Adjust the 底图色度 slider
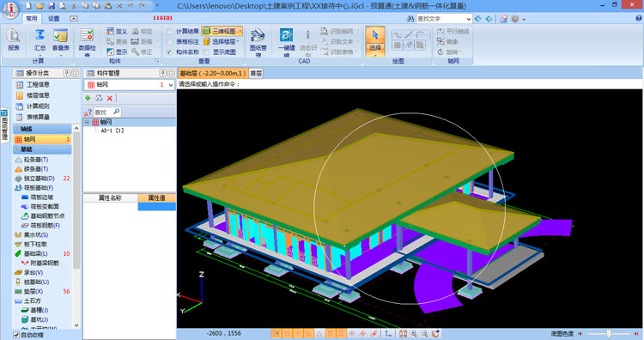 pos(609,334)
